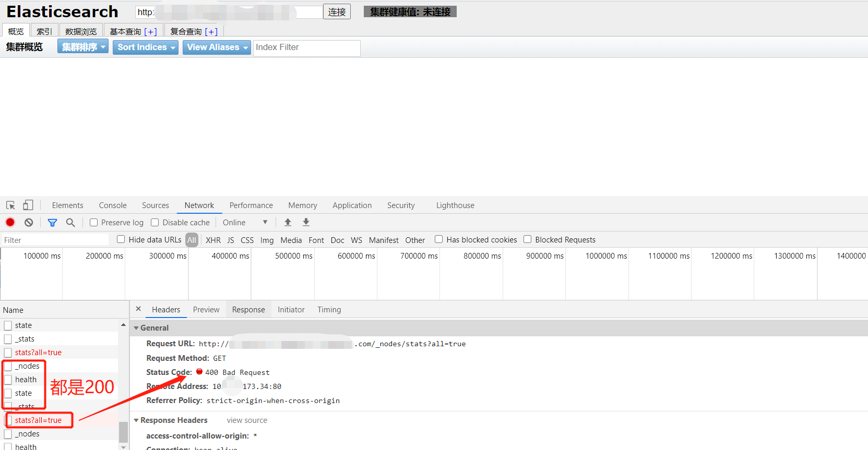868x450 pixels.
Task: Import HAR file with upload arrow
Action: [288, 222]
